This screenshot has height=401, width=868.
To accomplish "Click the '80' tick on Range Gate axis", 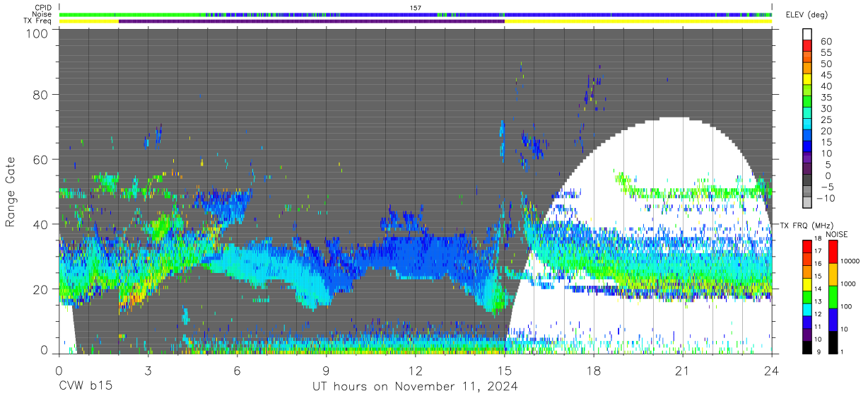I will (x=41, y=94).
